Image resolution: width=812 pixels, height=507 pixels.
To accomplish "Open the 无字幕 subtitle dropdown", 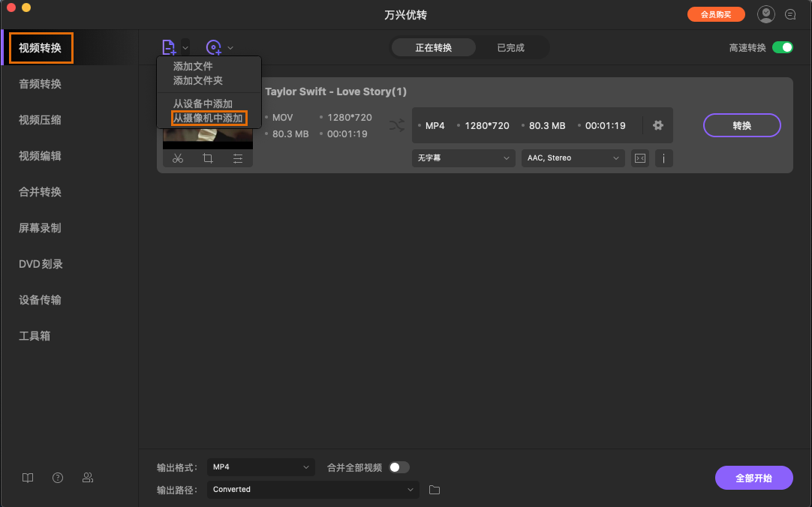I will [x=463, y=158].
